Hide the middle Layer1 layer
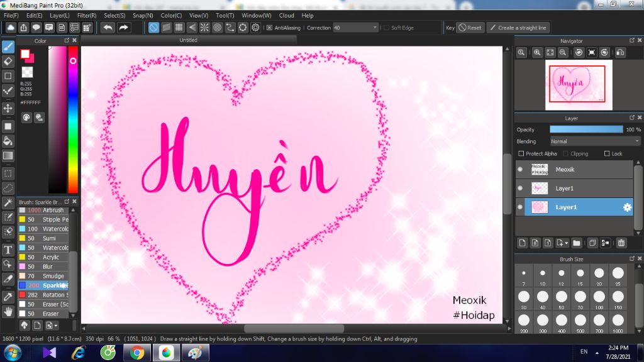The image size is (644, 362). click(520, 189)
